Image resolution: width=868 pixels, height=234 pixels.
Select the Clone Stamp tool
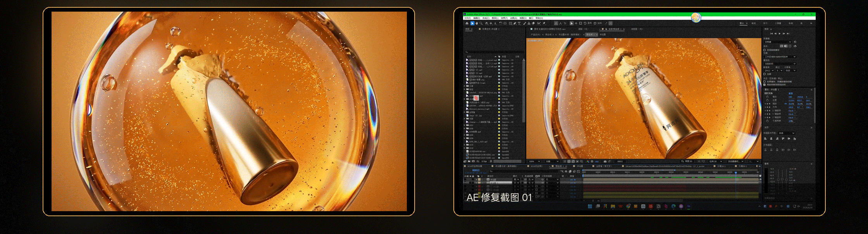pos(529,23)
